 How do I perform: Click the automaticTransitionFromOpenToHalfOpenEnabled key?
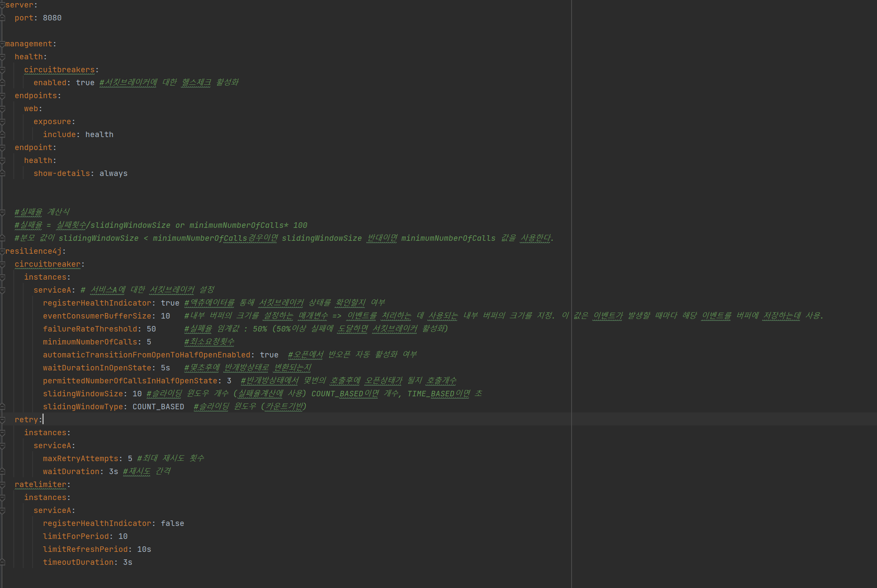[146, 355]
